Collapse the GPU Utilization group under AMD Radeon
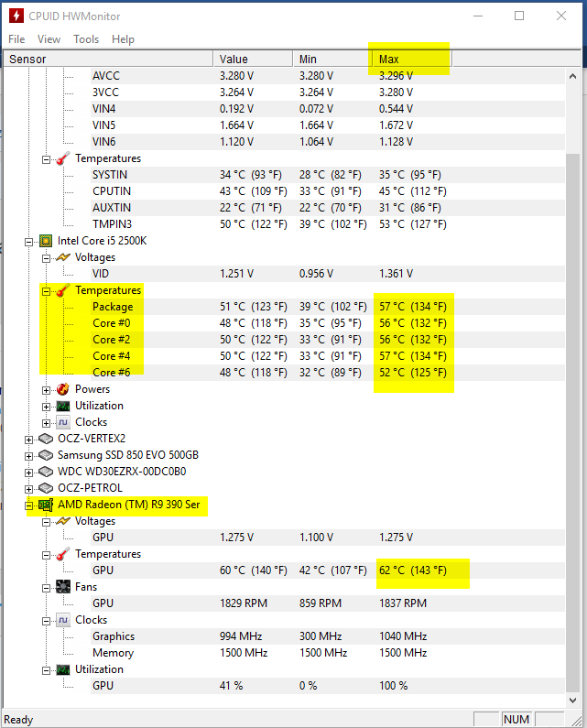 [46, 670]
